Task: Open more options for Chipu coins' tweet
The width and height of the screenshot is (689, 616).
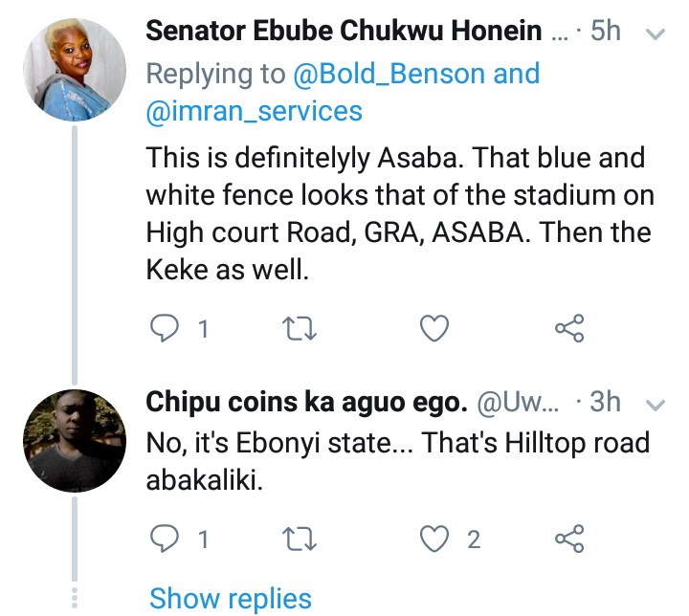Action: coord(656,406)
